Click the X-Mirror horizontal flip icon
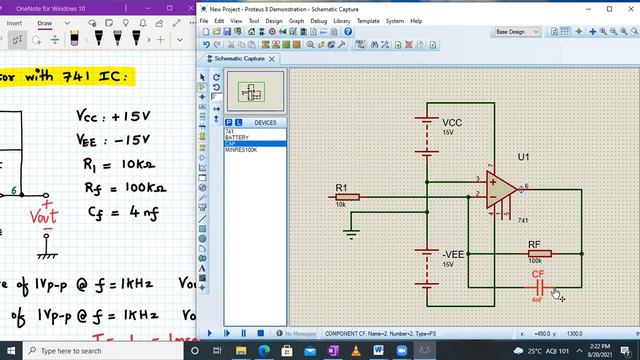 [216, 109]
